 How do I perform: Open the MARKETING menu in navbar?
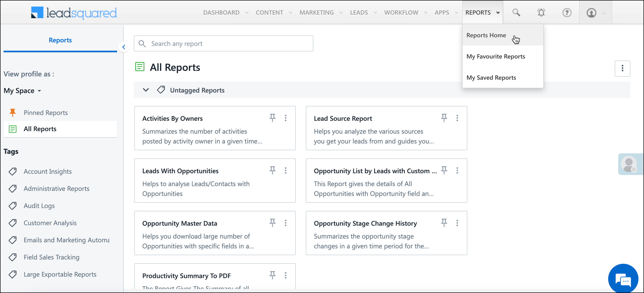point(316,12)
